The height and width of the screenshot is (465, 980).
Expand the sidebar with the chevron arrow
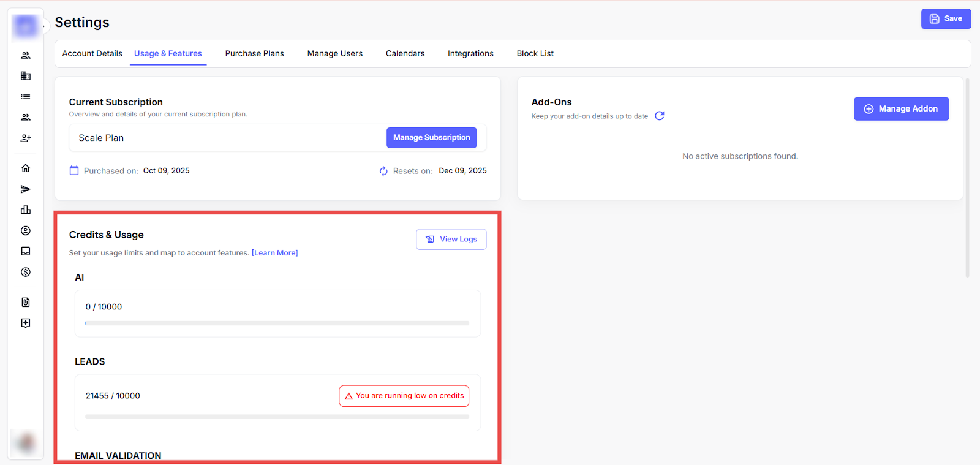pos(43,26)
